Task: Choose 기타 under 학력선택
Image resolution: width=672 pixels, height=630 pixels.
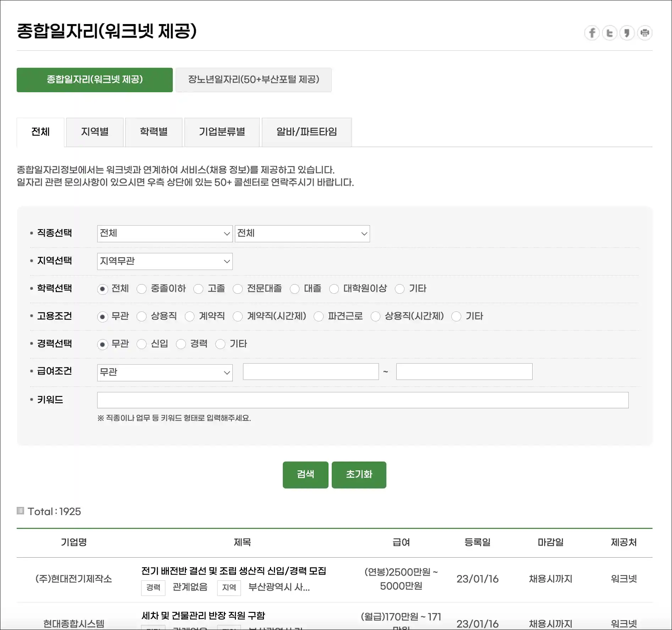Action: tap(400, 289)
